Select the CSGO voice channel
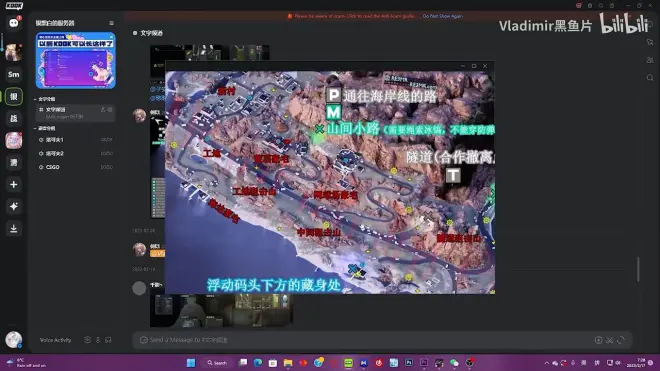The width and height of the screenshot is (660, 371). tap(75, 167)
